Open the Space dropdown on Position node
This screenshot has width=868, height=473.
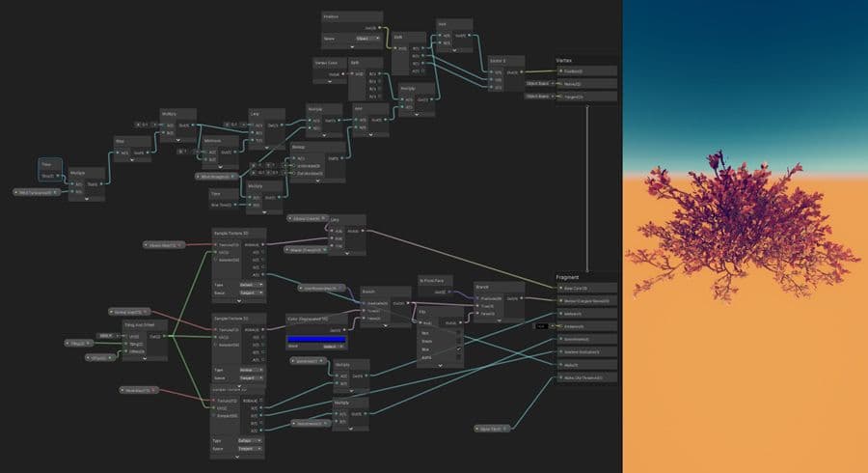click(x=366, y=40)
